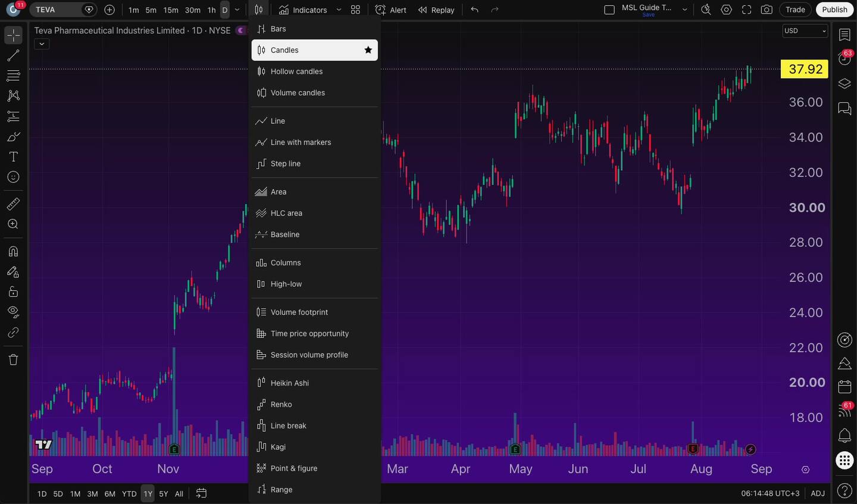Expand the MSL Guide layout dropdown
The image size is (857, 504).
(x=684, y=10)
